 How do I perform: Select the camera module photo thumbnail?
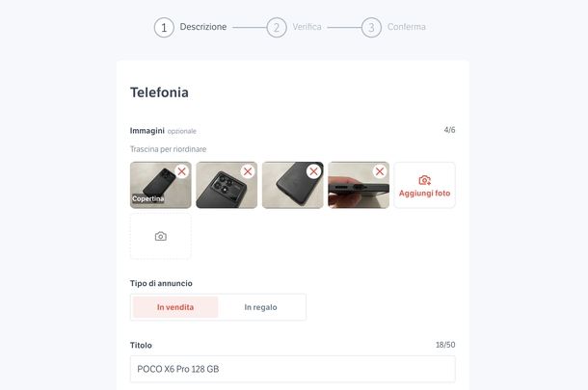(227, 185)
